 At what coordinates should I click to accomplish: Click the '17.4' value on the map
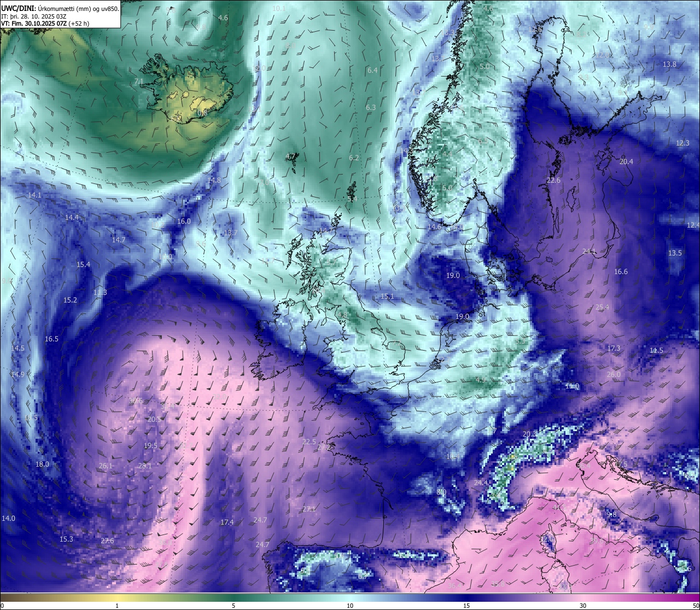tap(227, 522)
